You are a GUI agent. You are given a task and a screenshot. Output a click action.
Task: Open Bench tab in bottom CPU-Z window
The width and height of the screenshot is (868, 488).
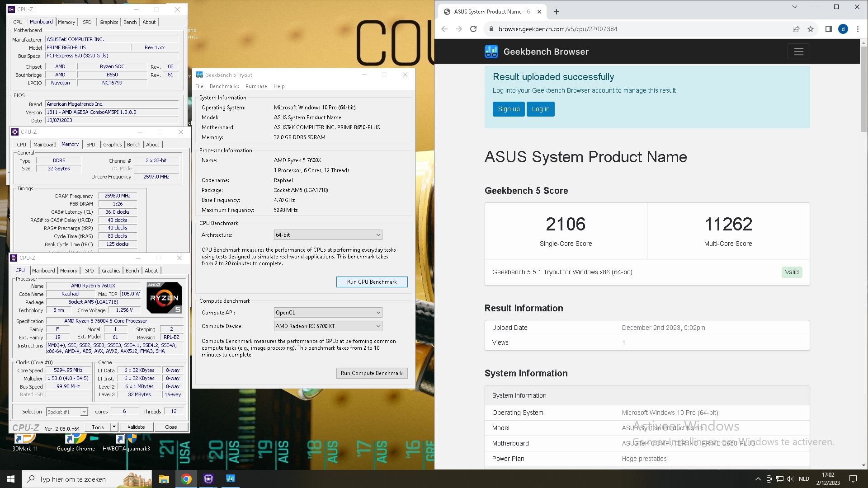132,271
